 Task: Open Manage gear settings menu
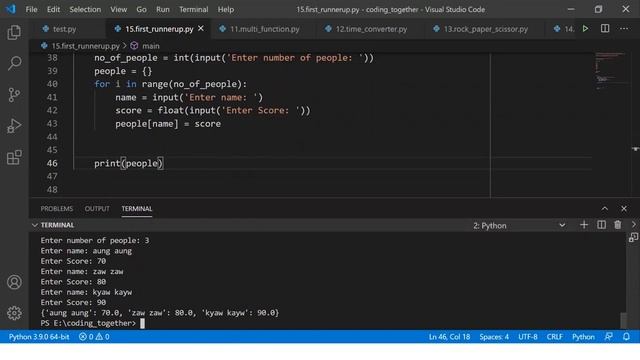[x=14, y=313]
